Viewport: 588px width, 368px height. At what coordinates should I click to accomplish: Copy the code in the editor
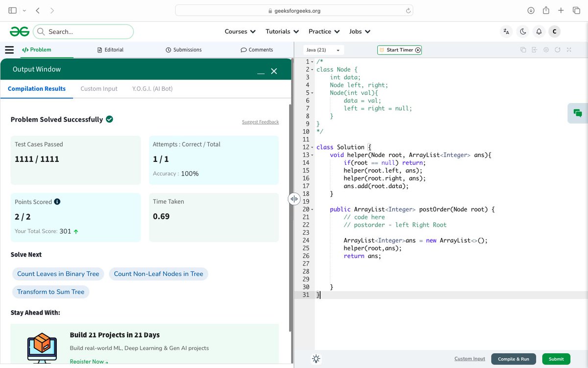click(x=523, y=50)
